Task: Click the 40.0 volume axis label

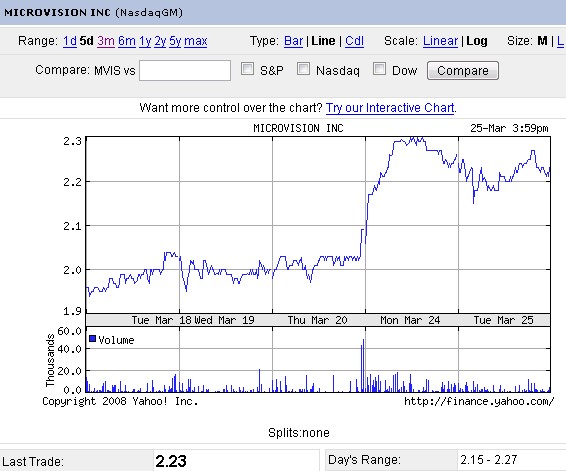Action: click(x=70, y=349)
